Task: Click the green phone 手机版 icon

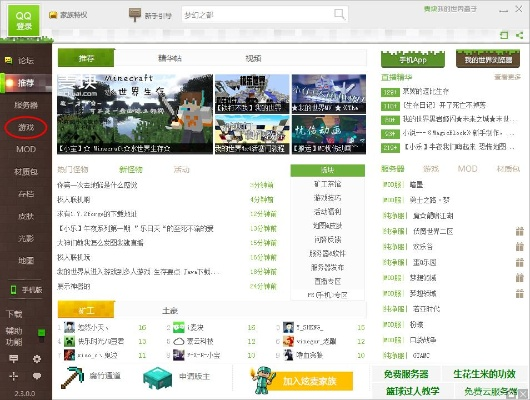Action: [x=14, y=290]
